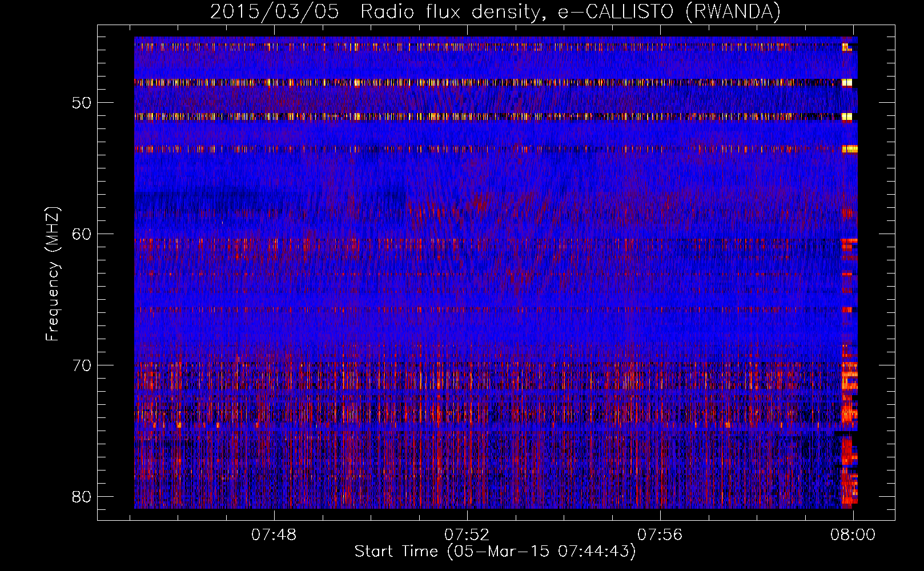The height and width of the screenshot is (571, 924).
Task: Click the 70 MHz frequency tick label
Action: click(82, 365)
